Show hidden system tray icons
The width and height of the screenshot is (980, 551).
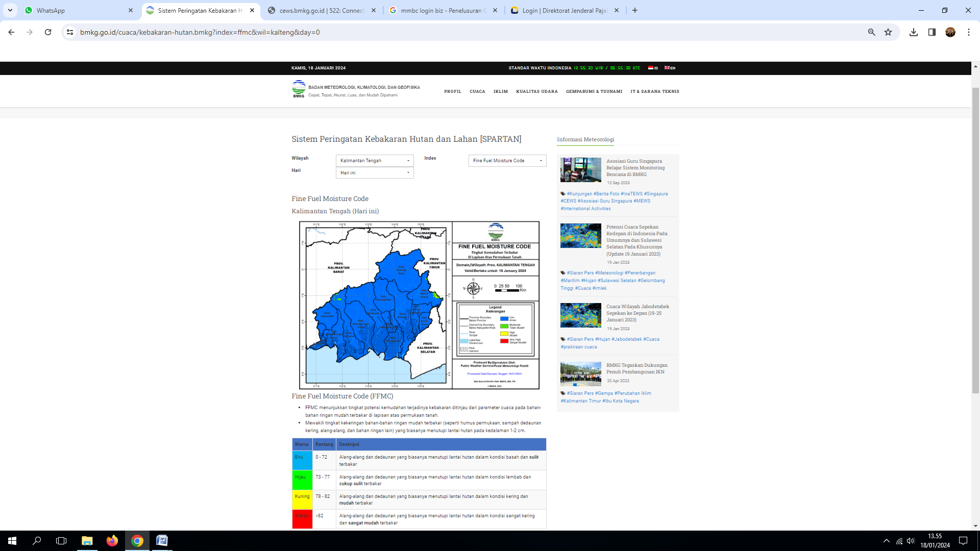click(887, 541)
